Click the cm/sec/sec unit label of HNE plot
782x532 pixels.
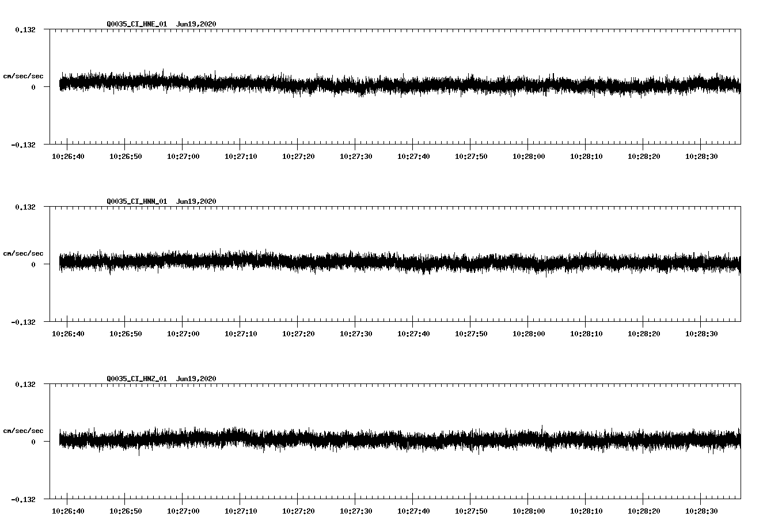(x=23, y=76)
